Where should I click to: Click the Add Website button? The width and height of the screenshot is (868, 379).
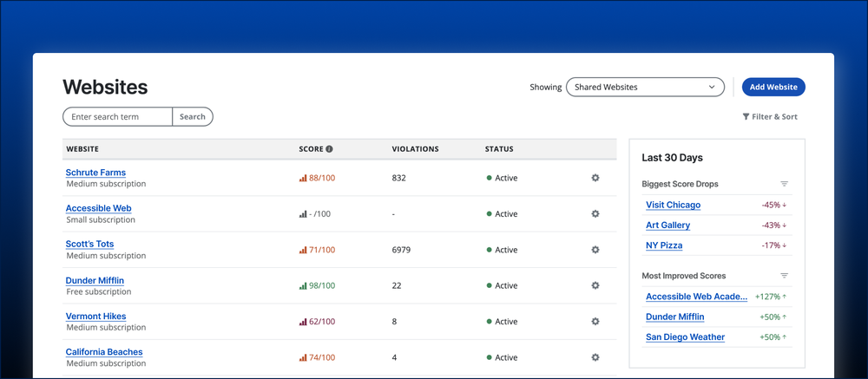point(773,87)
